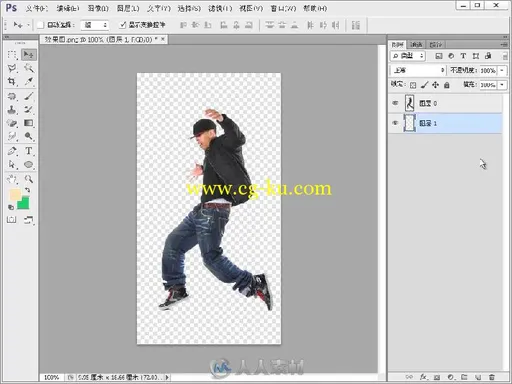This screenshot has width=512, height=384.
Task: Toggle lock position icon
Action: (x=435, y=85)
